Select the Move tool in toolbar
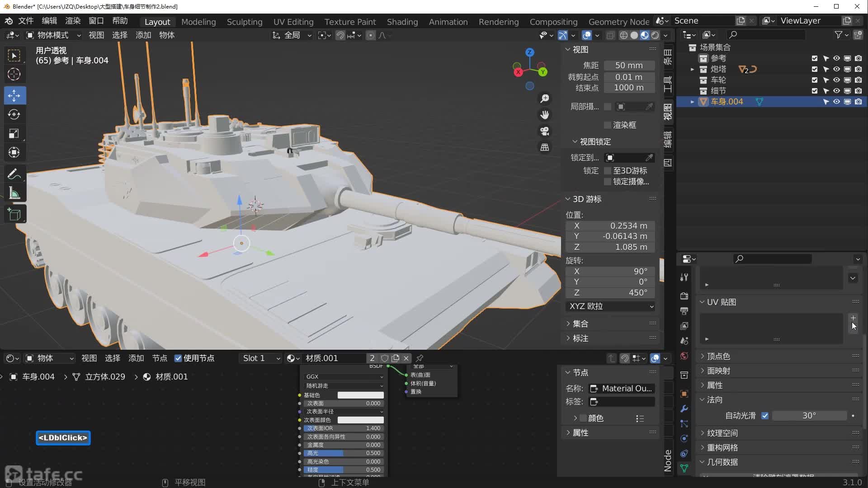Viewport: 868px width, 488px height. coord(14,95)
